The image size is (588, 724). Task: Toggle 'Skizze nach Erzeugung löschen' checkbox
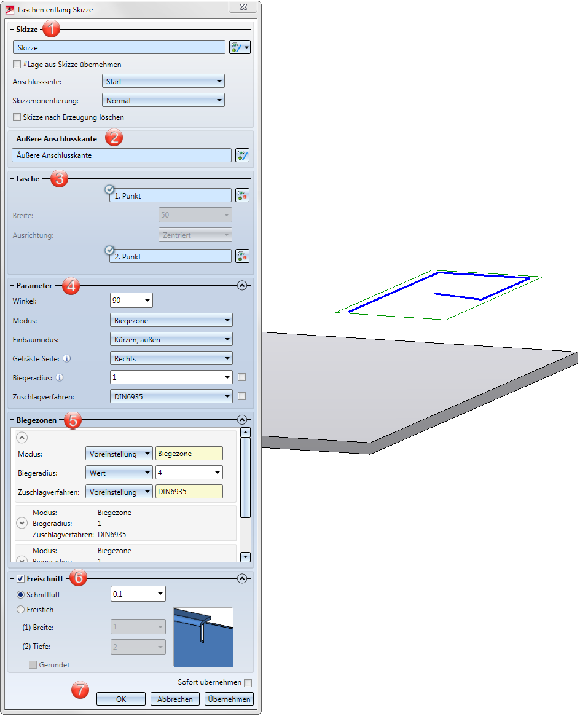pyautogui.click(x=17, y=117)
